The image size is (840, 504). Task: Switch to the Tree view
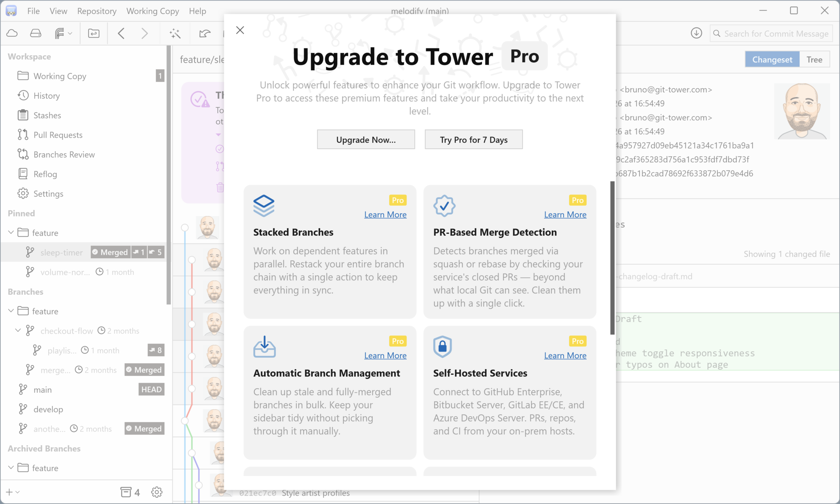pos(814,59)
